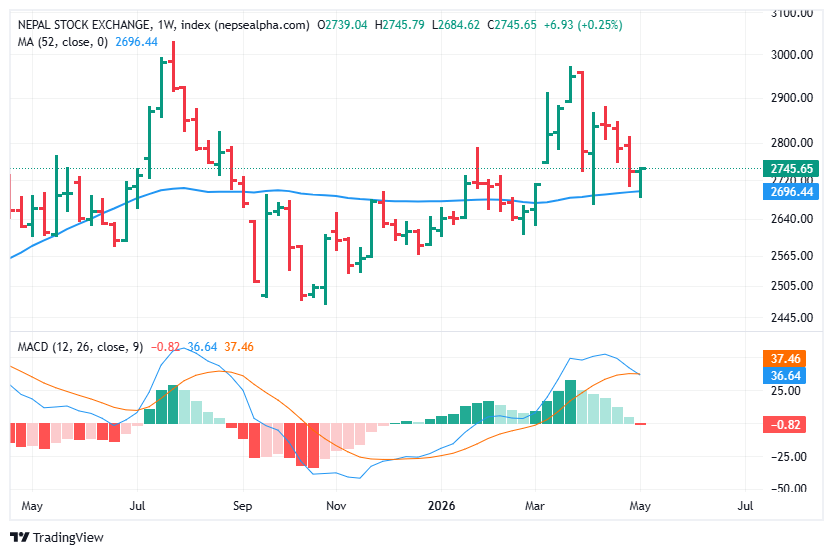Screen dimensions: 833x555
Task: Click the change value +6.93 (+0.25%)
Action: click(x=583, y=25)
